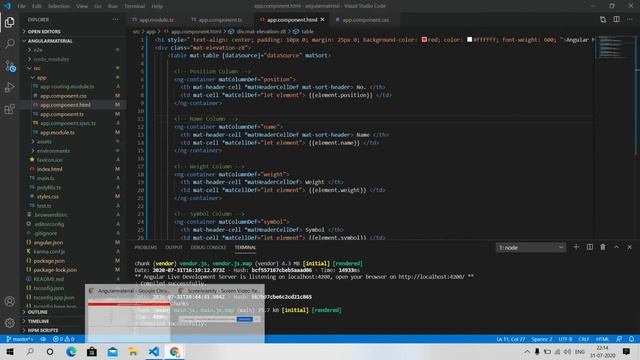
Task: Open Explorer more actions ellipsis
Action: [116, 20]
